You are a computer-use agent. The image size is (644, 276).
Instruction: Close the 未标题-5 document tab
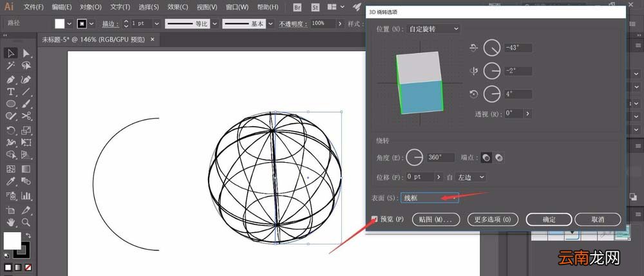click(153, 39)
